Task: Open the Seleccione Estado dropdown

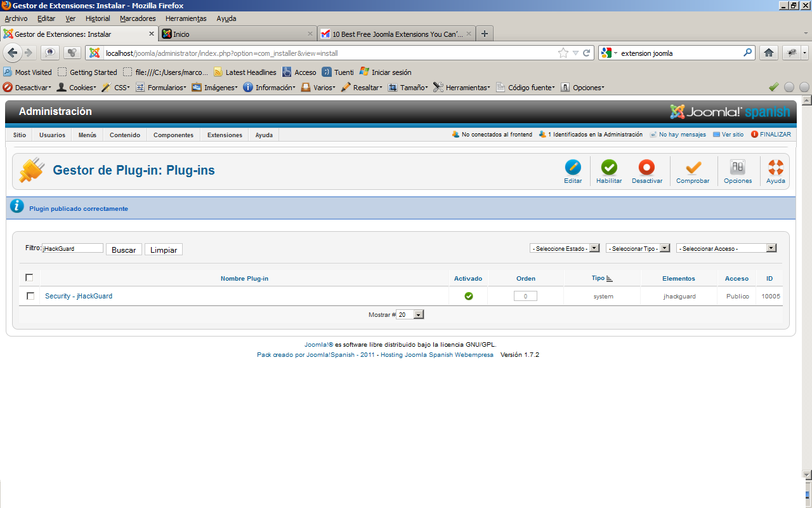Action: click(565, 248)
